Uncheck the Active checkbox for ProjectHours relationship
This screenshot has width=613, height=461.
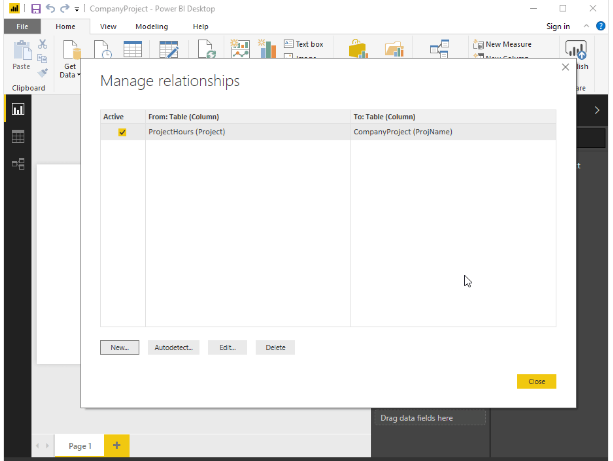click(x=122, y=132)
